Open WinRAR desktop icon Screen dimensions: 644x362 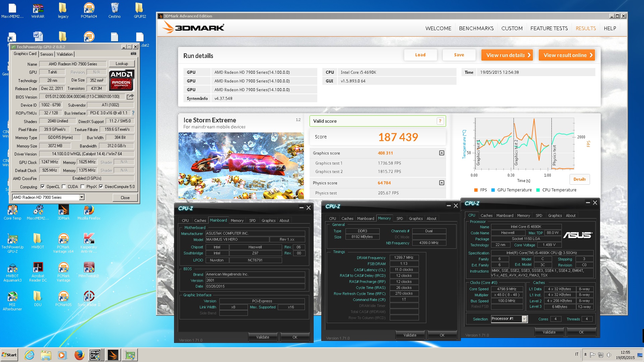[38, 11]
